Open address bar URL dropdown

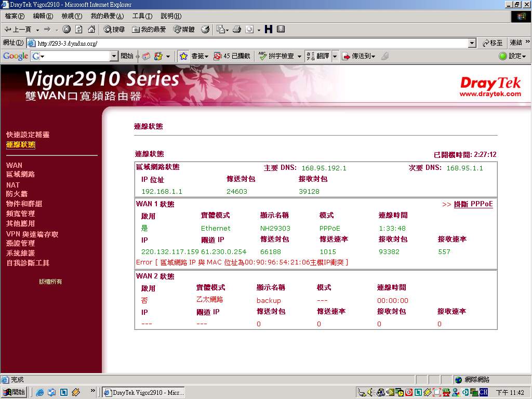coord(472,43)
